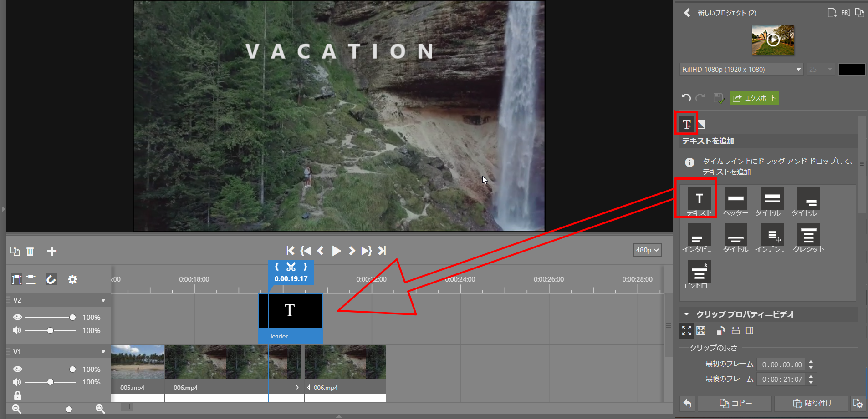The height and width of the screenshot is (419, 868).
Task: Toggle the magnet snapping icon
Action: tap(51, 279)
